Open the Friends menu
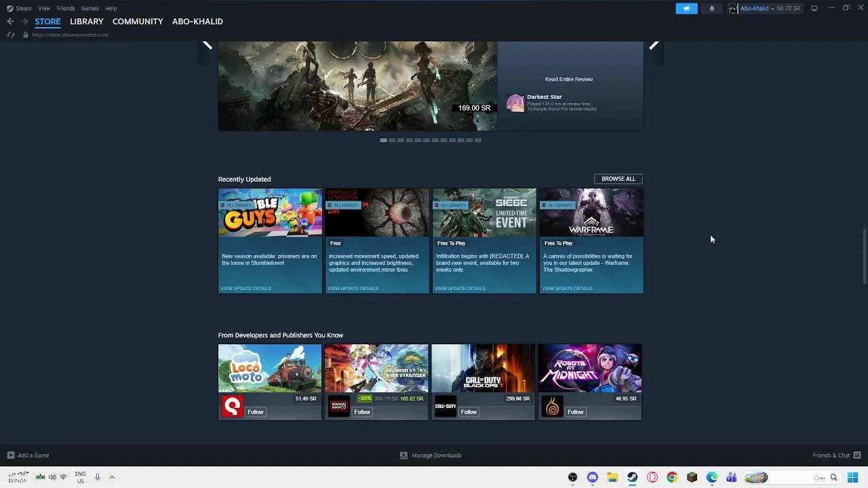Screen dimensions: 868x488 [66, 8]
